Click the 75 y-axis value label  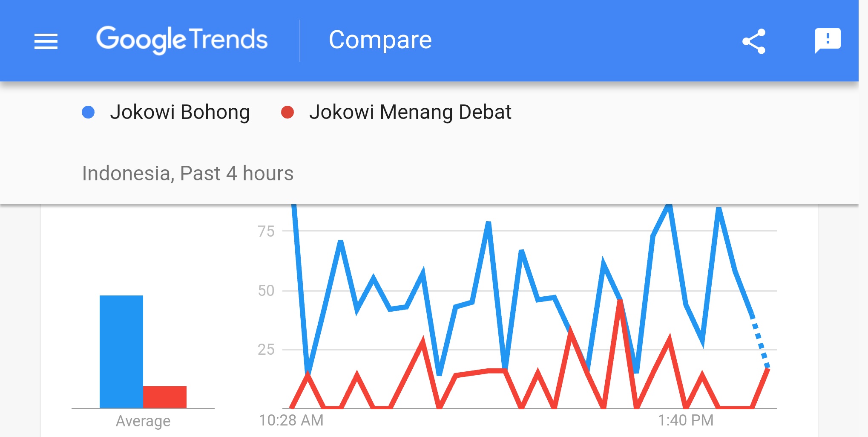[266, 232]
